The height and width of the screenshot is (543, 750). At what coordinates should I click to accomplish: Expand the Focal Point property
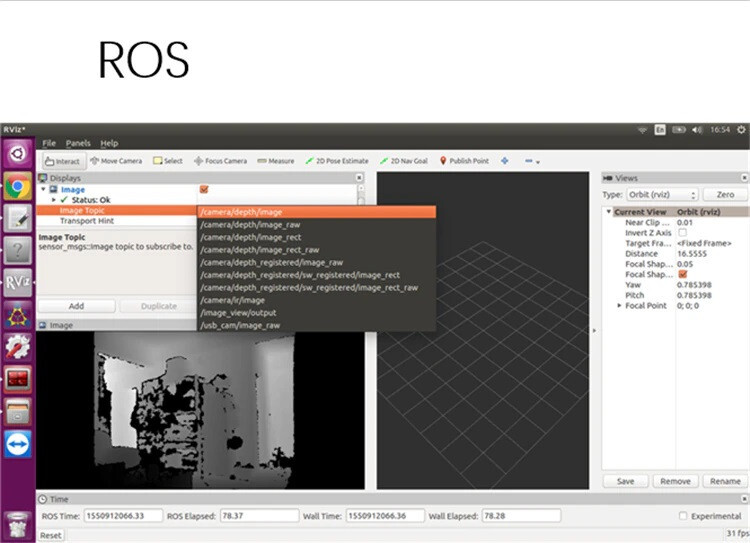(x=619, y=305)
